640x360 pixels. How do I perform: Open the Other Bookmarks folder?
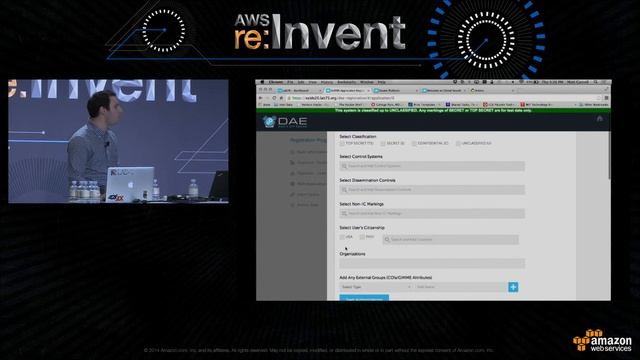click(x=593, y=105)
